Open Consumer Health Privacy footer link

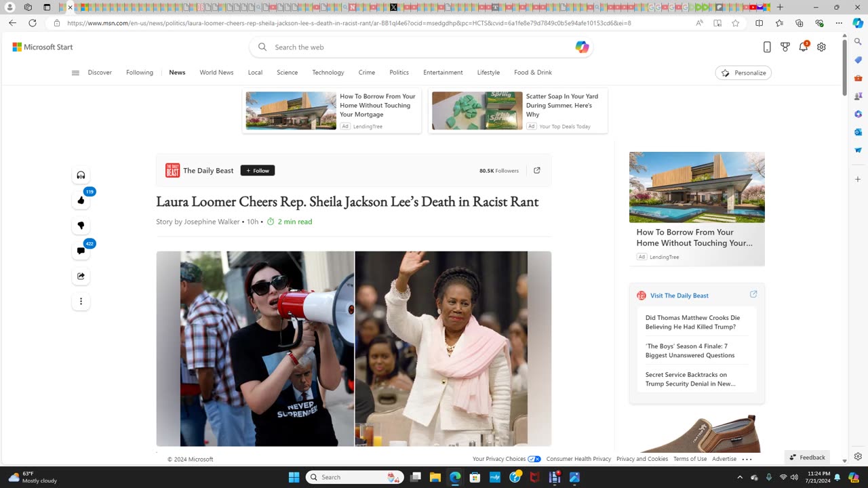pos(578,459)
